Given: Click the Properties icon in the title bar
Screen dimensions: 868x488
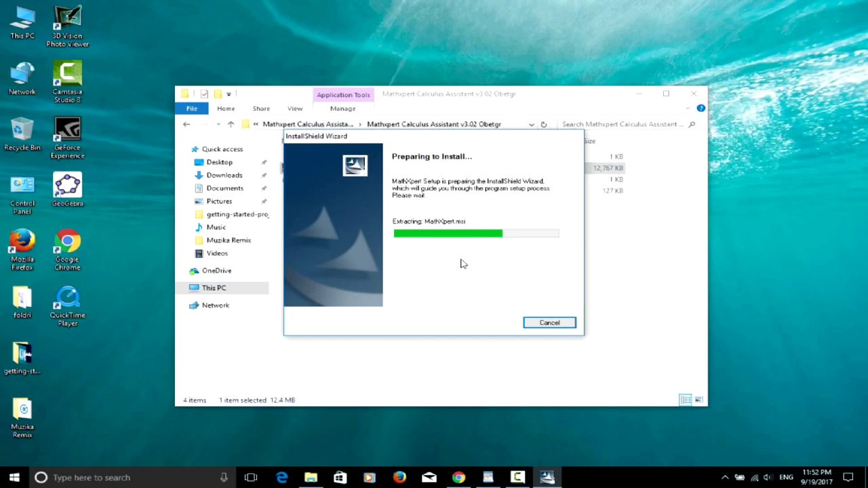Looking at the screenshot, I should [x=204, y=94].
